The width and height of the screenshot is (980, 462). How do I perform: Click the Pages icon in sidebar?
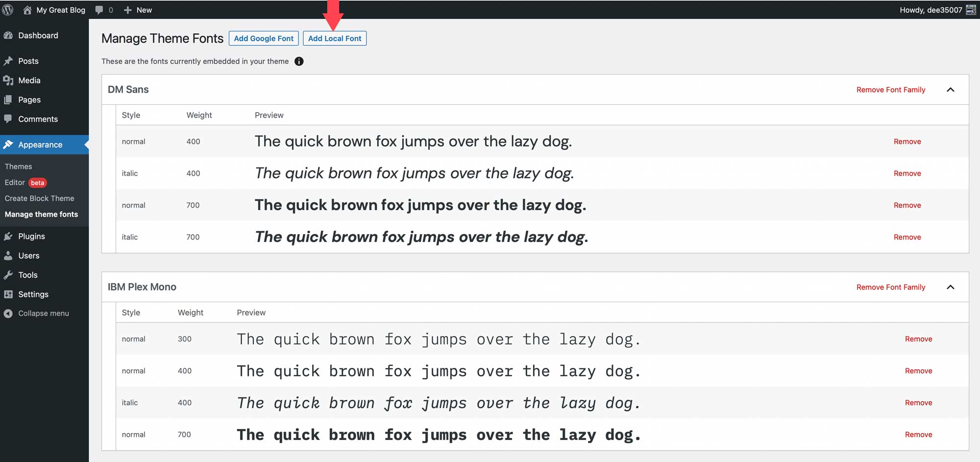point(10,99)
